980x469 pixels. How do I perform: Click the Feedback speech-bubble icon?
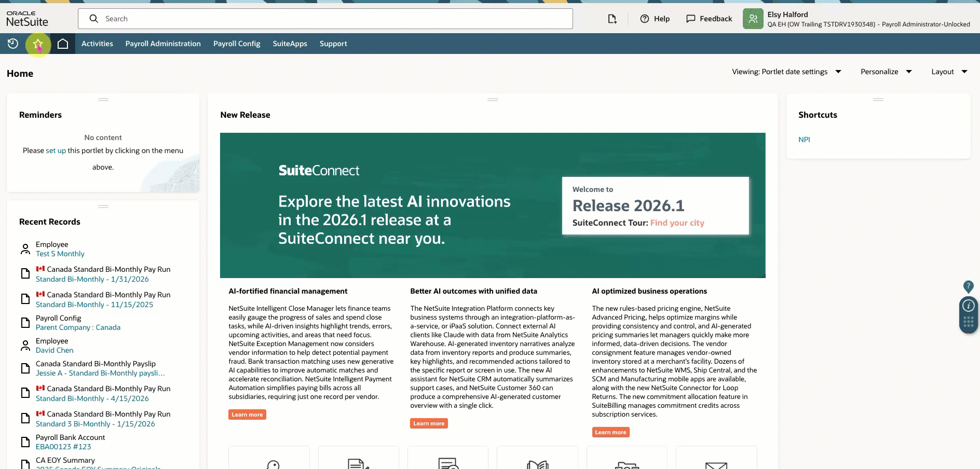[691, 19]
